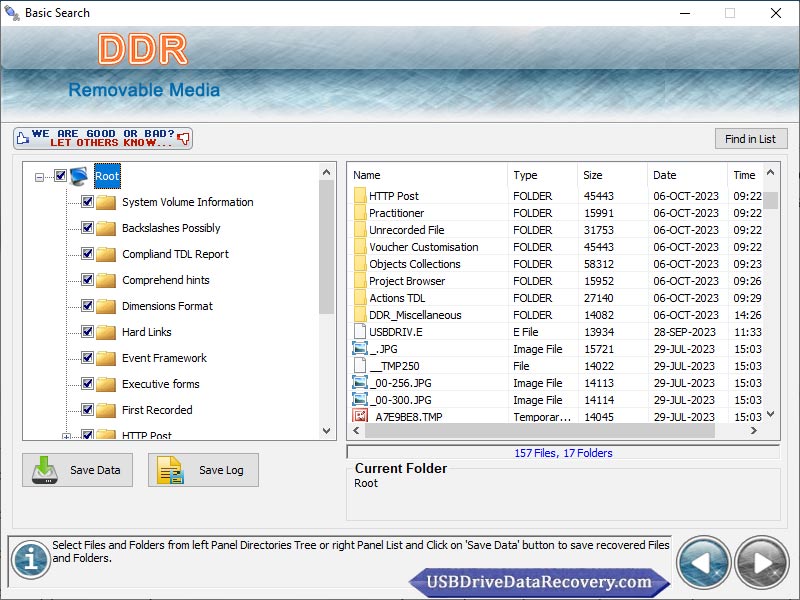Click the image icon beside _00-256.JPG
Viewport: 800px width, 600px height.
click(360, 383)
